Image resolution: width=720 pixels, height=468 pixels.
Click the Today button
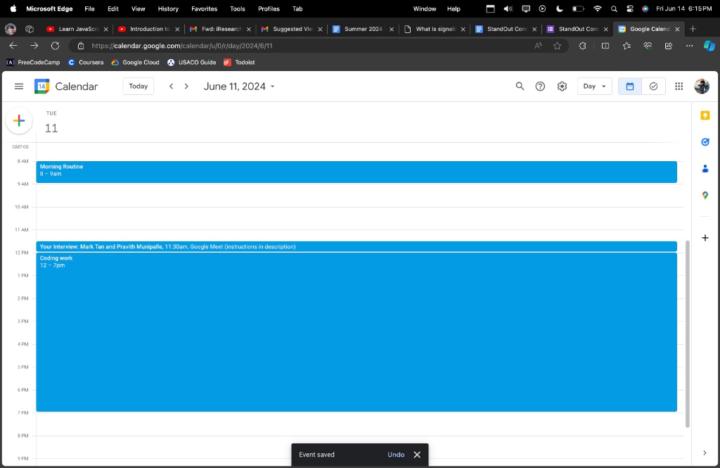(138, 86)
